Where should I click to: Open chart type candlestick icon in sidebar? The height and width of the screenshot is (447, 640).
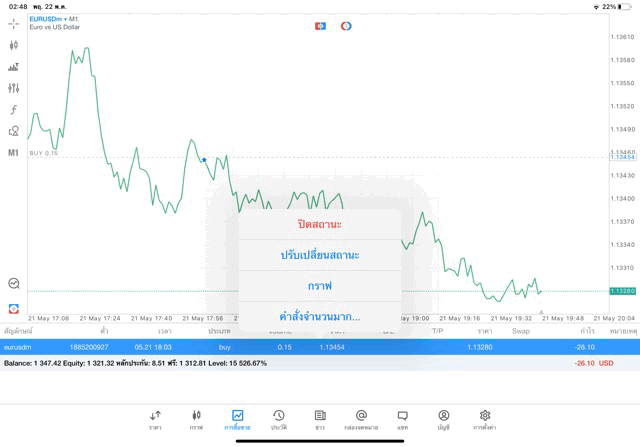point(14,45)
